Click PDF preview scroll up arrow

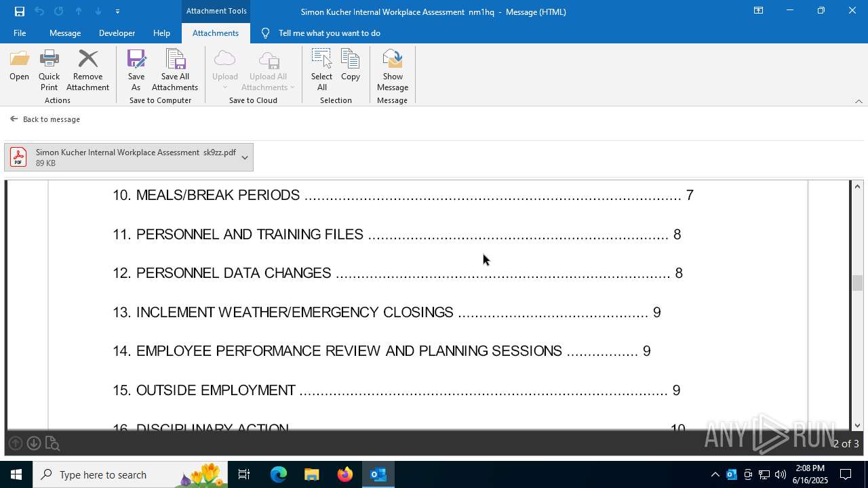(x=858, y=186)
